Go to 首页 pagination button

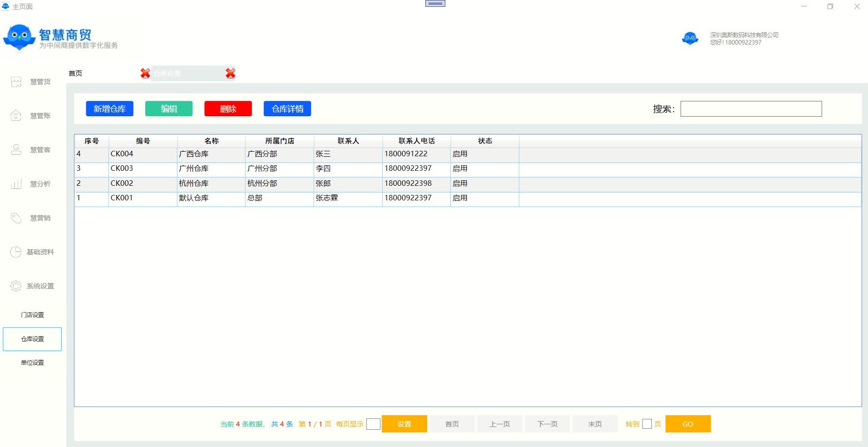coord(452,424)
